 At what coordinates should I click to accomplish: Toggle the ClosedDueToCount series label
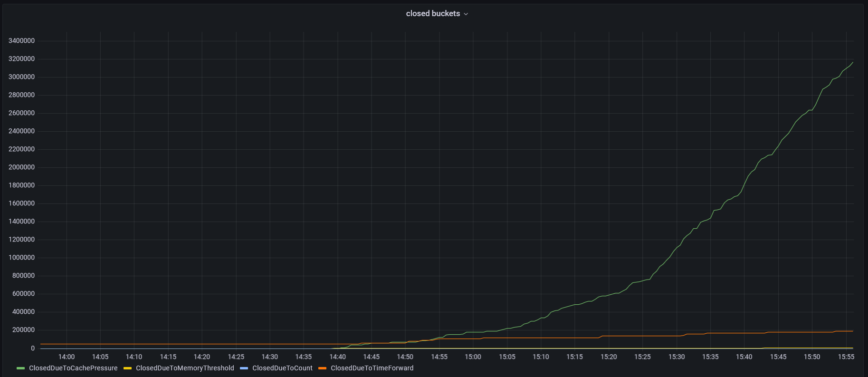282,368
